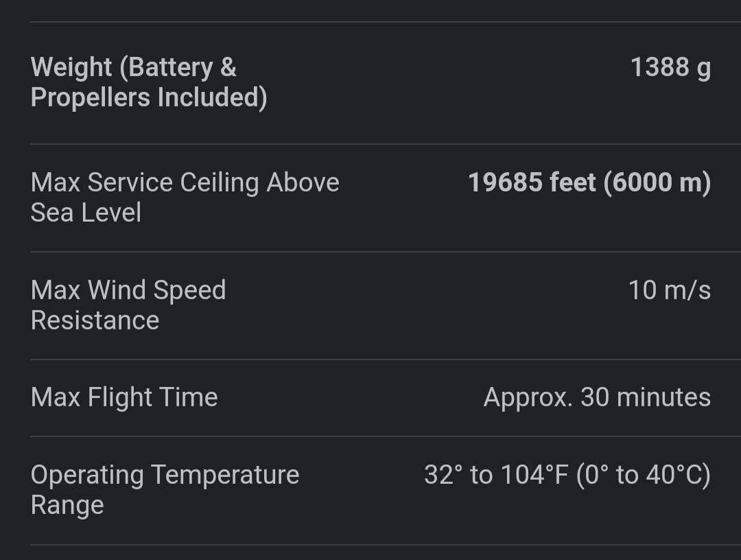
Task: Click the word Approx. in flight time
Action: pyautogui.click(x=528, y=397)
